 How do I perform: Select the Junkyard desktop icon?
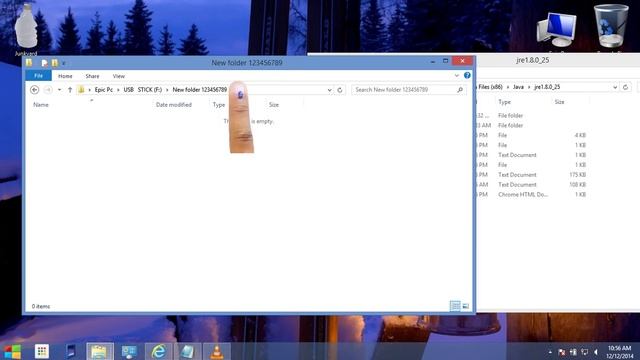tap(26, 29)
